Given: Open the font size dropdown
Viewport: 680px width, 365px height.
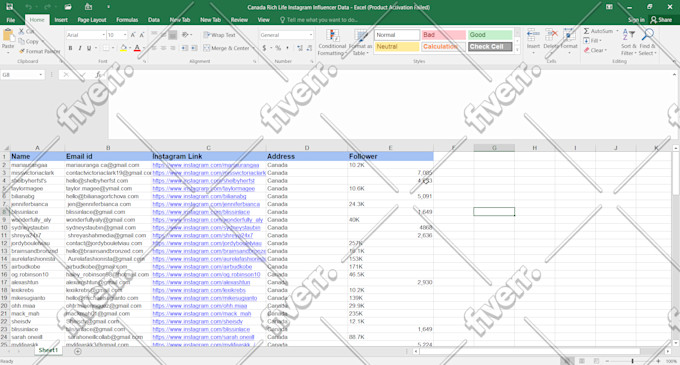Looking at the screenshot, I should pyautogui.click(x=125, y=35).
